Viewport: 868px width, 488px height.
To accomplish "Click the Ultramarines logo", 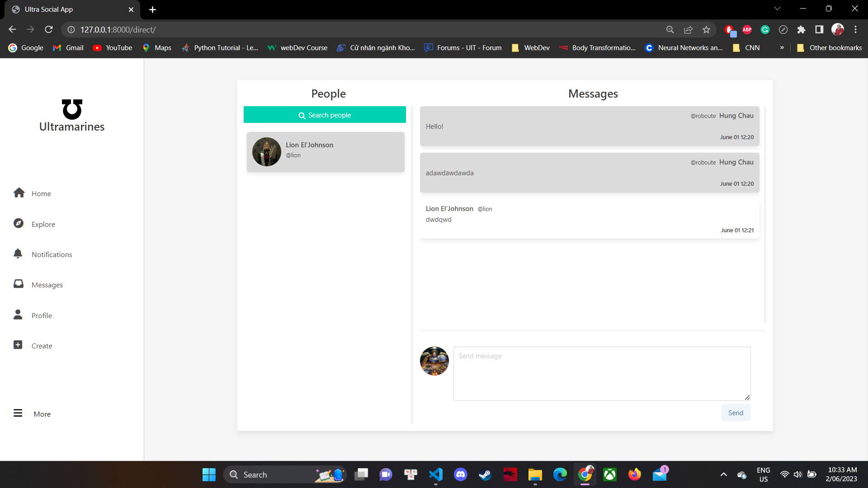I will [x=72, y=109].
